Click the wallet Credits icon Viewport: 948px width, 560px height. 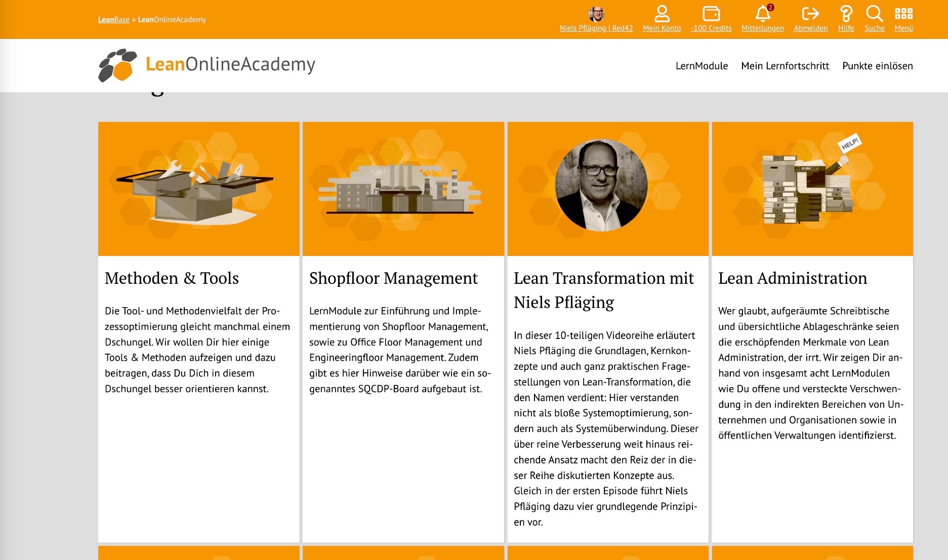coord(711,14)
